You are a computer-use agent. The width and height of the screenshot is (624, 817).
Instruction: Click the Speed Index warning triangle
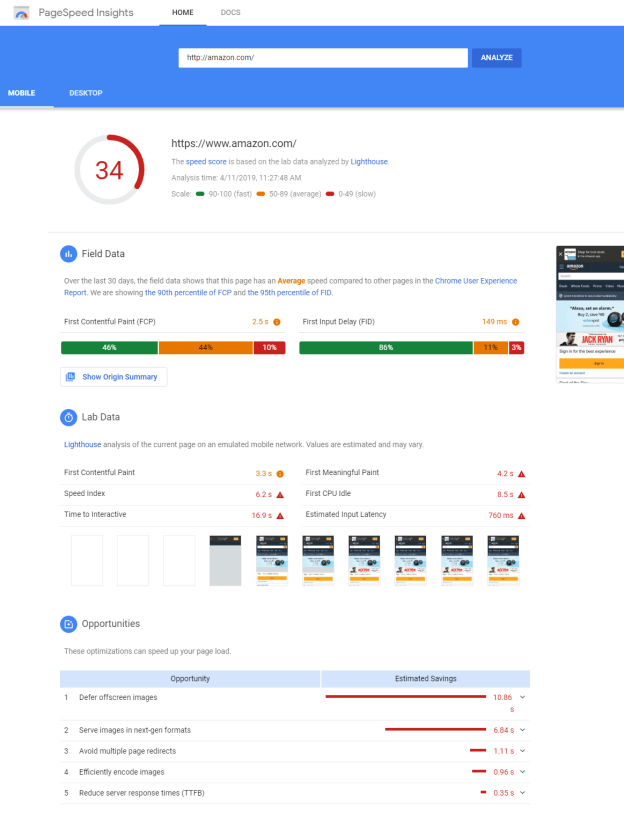[280, 494]
